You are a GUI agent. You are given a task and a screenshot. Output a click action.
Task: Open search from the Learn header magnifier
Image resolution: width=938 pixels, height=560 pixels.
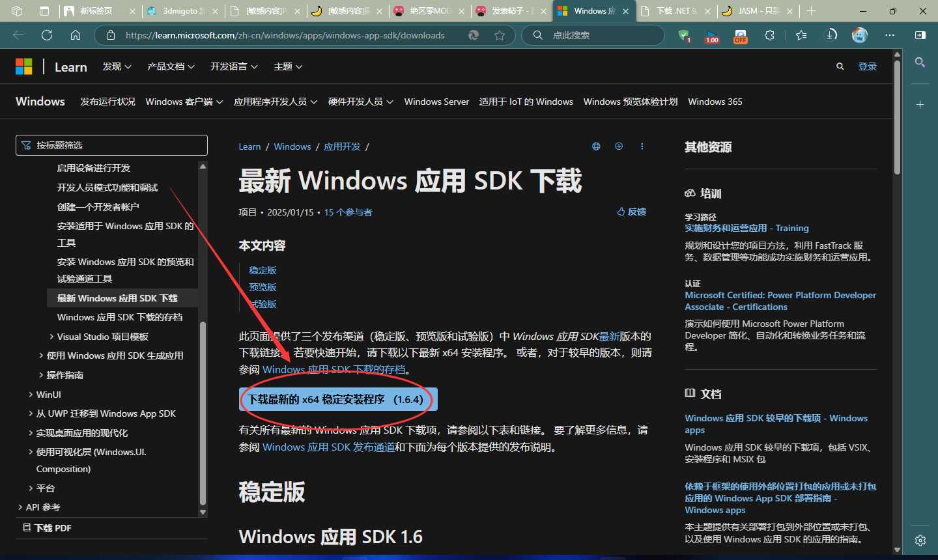click(840, 66)
